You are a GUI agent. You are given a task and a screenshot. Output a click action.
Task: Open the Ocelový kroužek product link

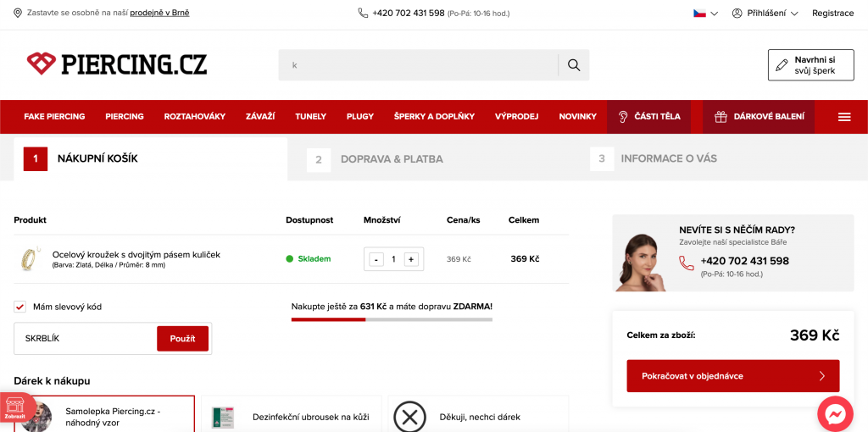(136, 254)
